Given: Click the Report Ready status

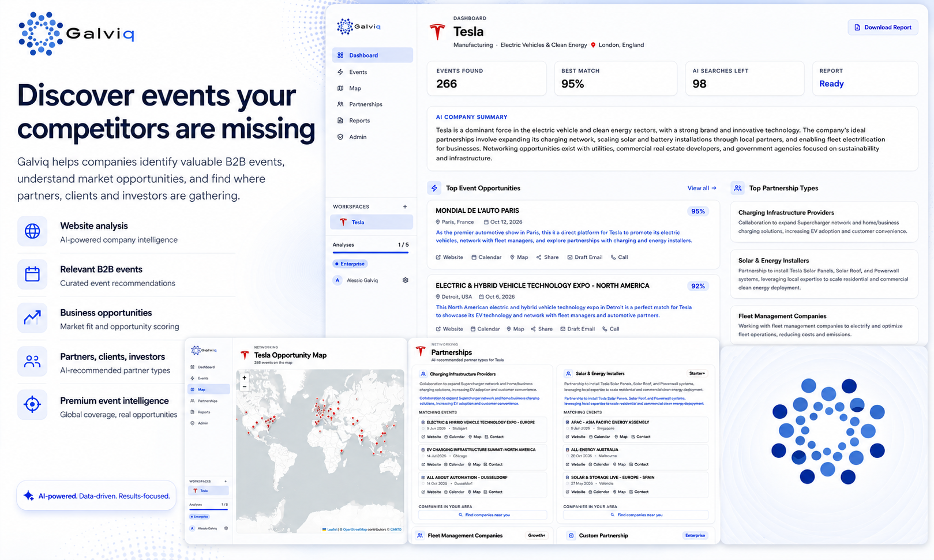Looking at the screenshot, I should [831, 84].
